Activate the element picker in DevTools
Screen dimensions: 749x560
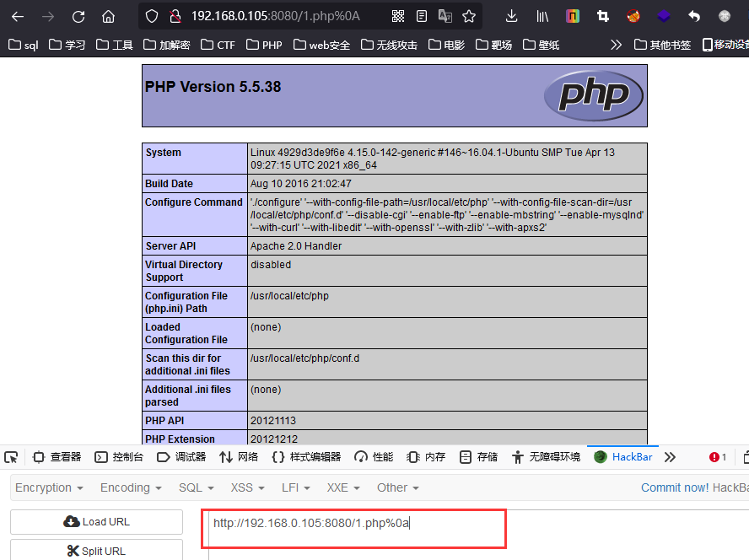pyautogui.click(x=11, y=457)
